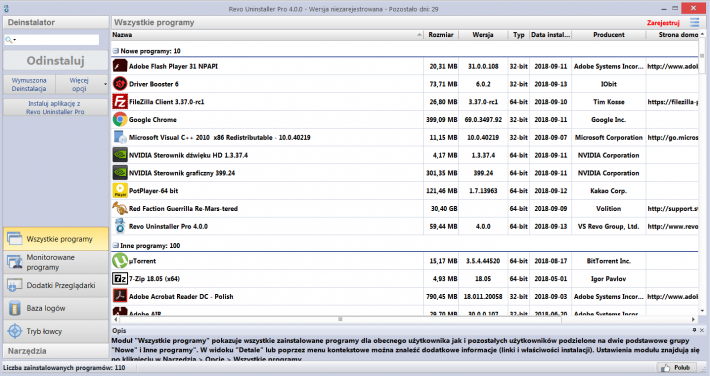The height and width of the screenshot is (376, 710).
Task: Click the Google Chrome icon
Action: 120,120
